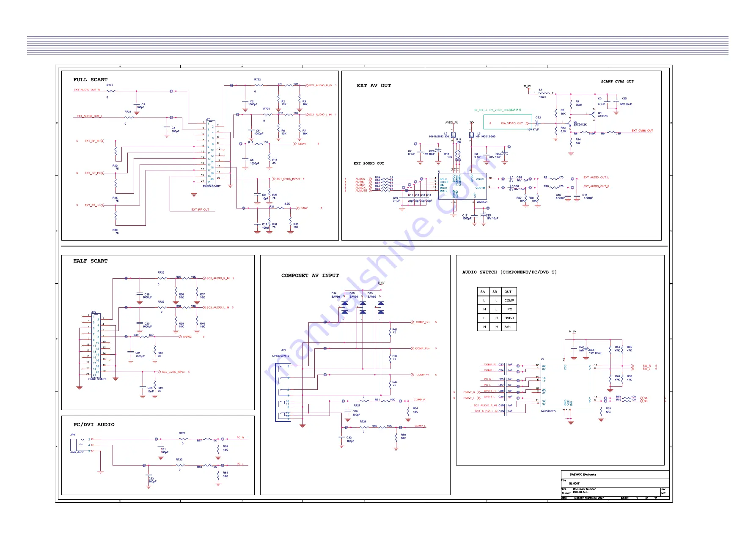
Task: Click the EXT_GP_IN input label
Action: coord(92,173)
